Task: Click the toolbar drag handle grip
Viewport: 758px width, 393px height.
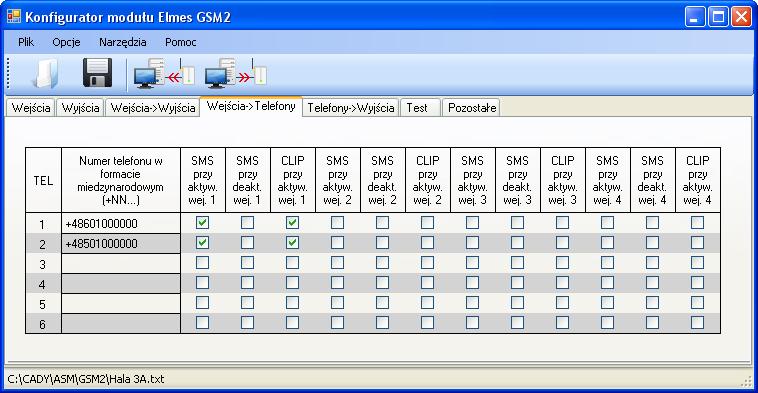Action: 8,73
